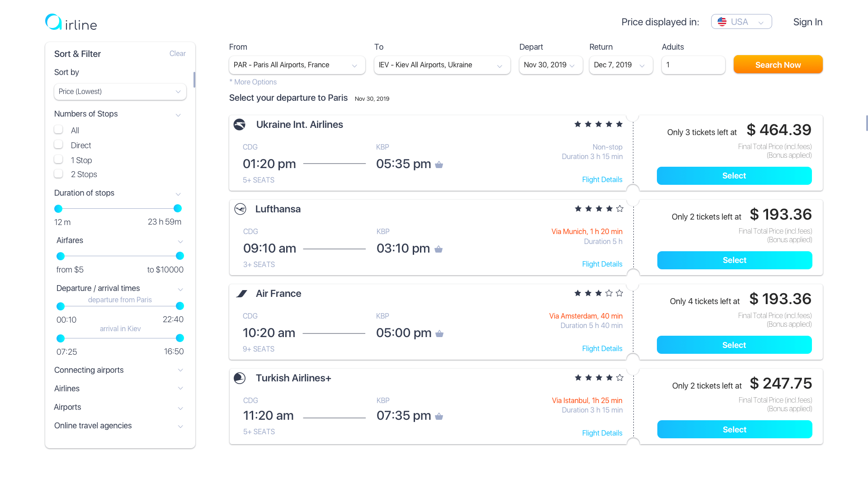Click the from $5 airfare slider handle
Viewport: 868px width, 488px height.
(61, 256)
